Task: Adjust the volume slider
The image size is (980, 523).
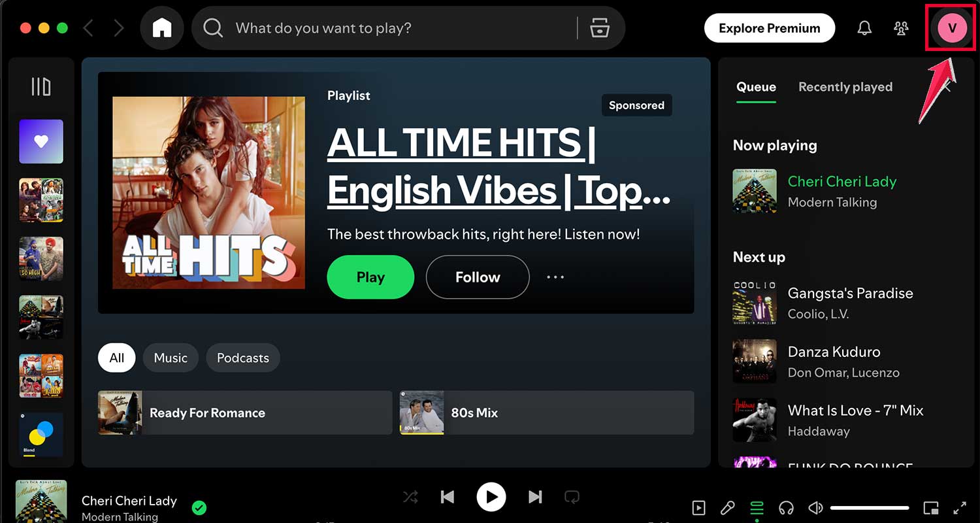Action: pos(869,507)
